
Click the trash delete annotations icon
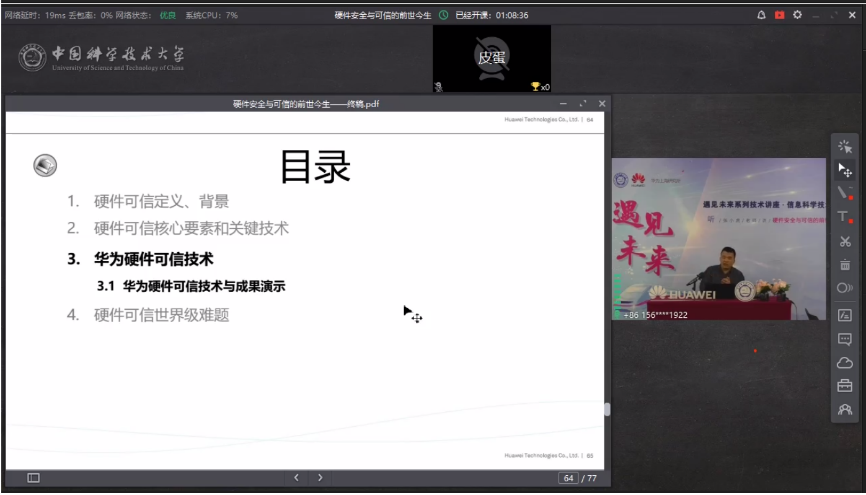pyautogui.click(x=844, y=265)
